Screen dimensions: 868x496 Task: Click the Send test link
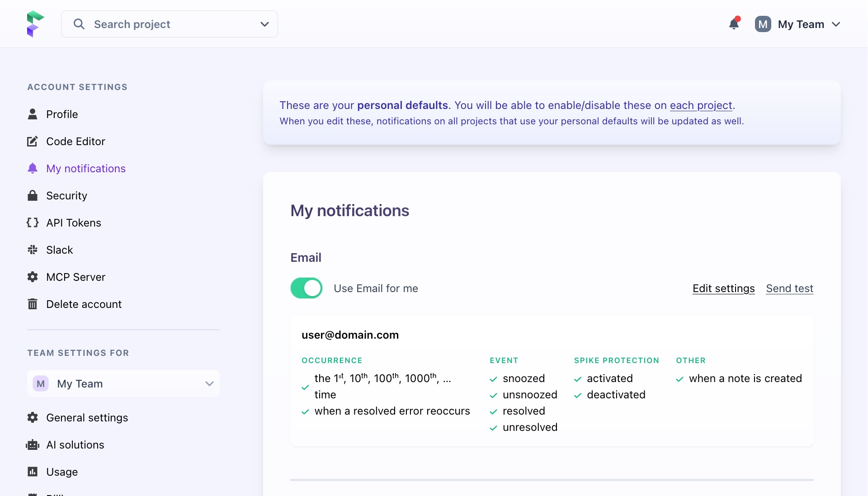pyautogui.click(x=789, y=288)
